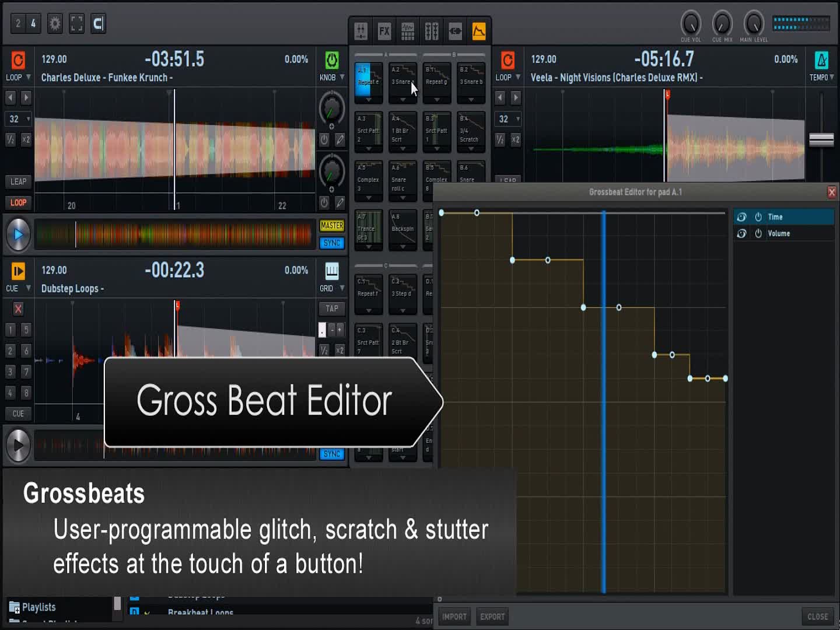
Task: Adjust the right deck tempo pitch fader
Action: (x=821, y=139)
